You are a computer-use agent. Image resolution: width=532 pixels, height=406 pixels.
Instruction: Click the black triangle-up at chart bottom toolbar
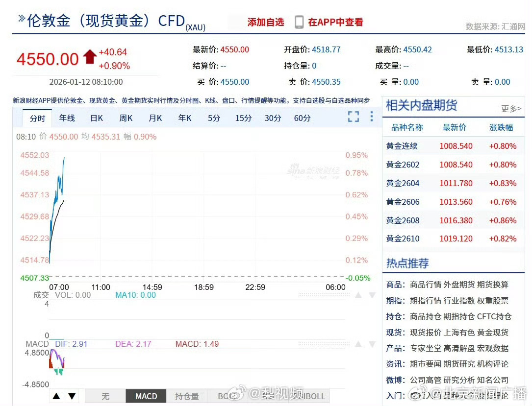click(57, 396)
